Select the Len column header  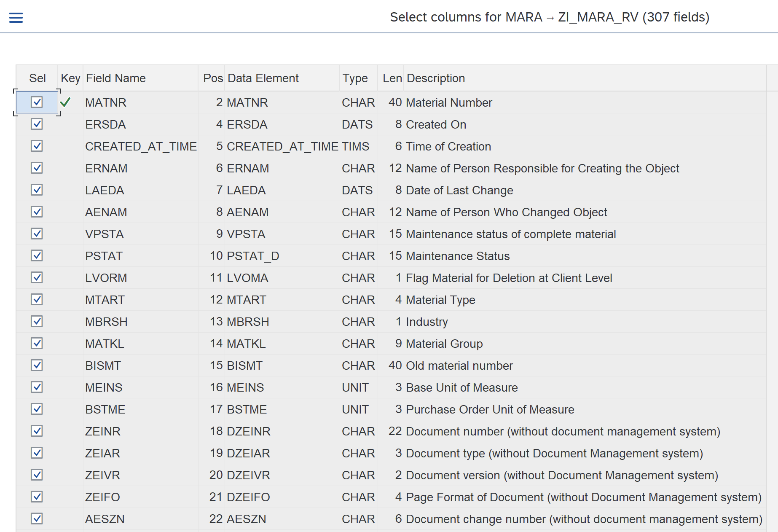point(392,78)
